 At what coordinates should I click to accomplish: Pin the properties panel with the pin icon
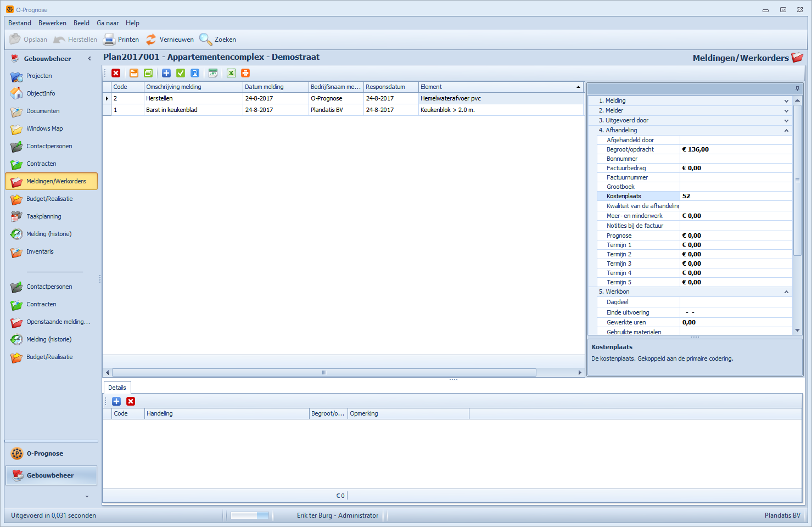(x=797, y=88)
